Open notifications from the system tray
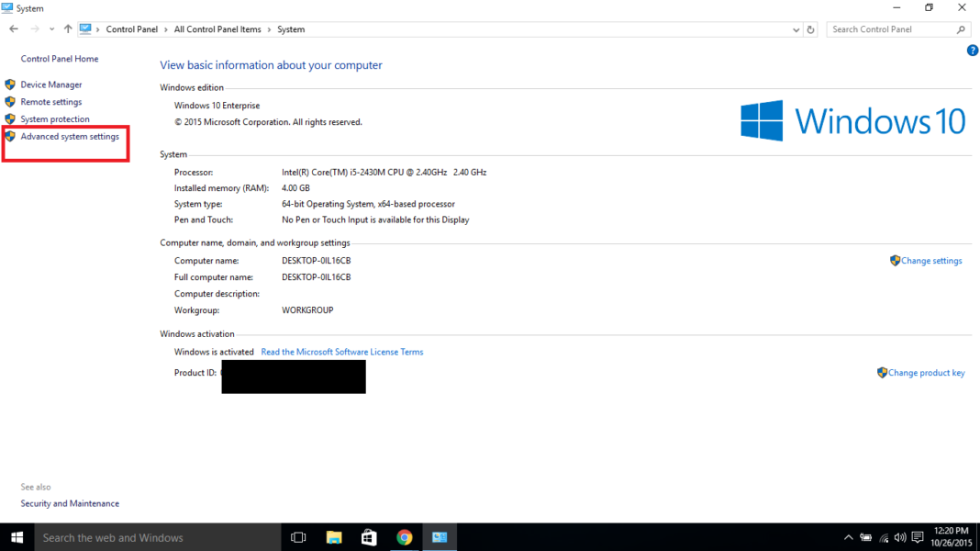 pyautogui.click(x=917, y=537)
